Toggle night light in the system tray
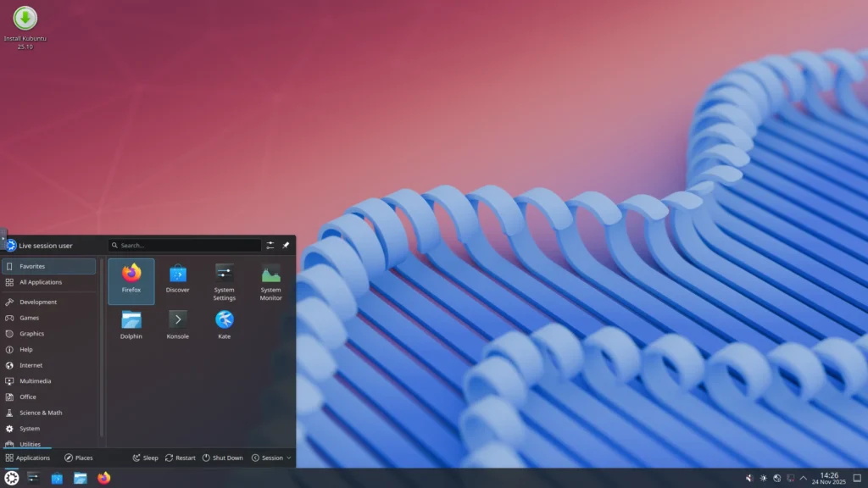The height and width of the screenshot is (488, 868). tap(763, 477)
